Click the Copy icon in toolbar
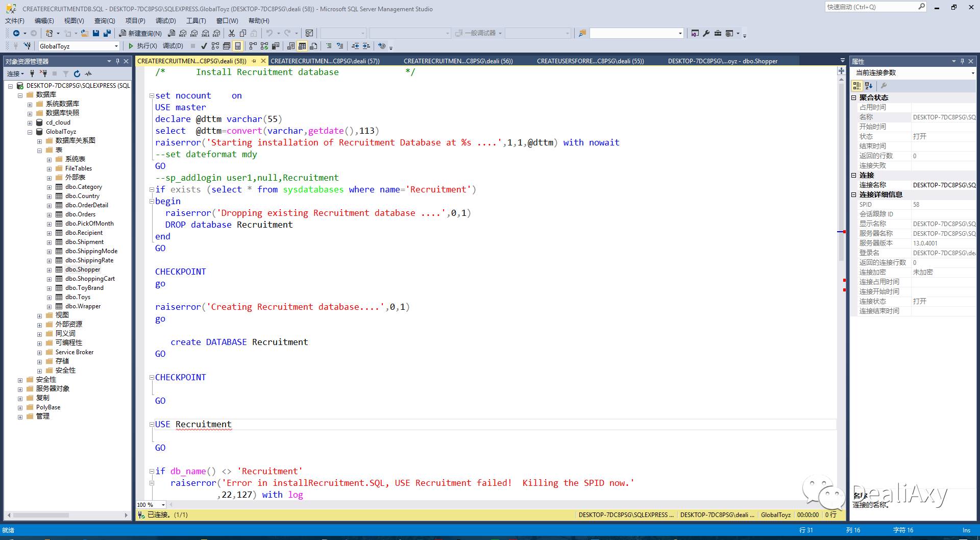980x540 pixels. click(243, 33)
